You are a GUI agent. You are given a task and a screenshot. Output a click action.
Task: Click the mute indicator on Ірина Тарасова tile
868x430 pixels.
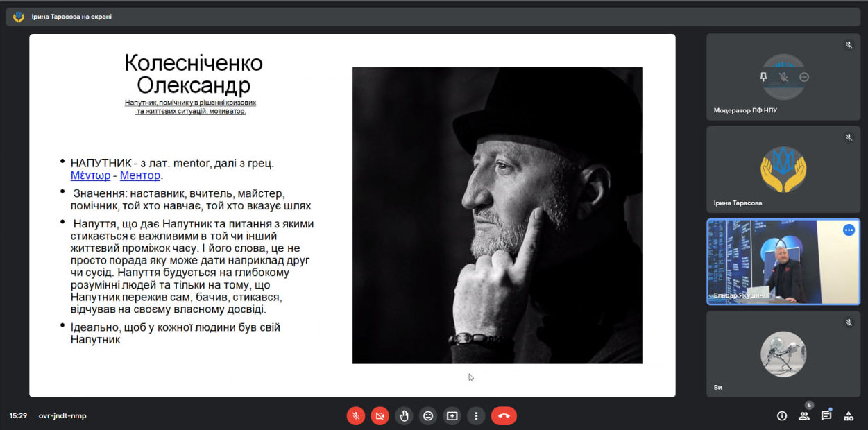[x=849, y=137]
